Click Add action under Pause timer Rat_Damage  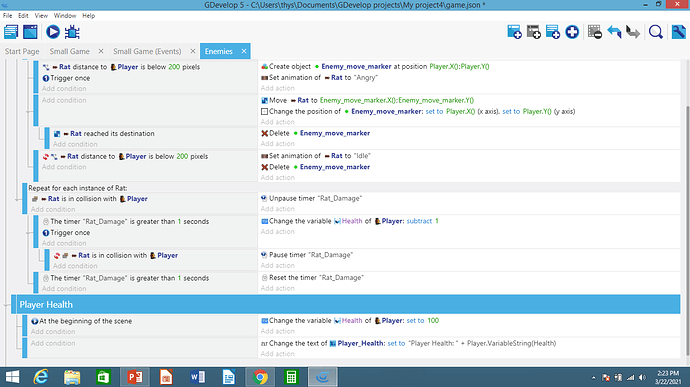tap(277, 265)
